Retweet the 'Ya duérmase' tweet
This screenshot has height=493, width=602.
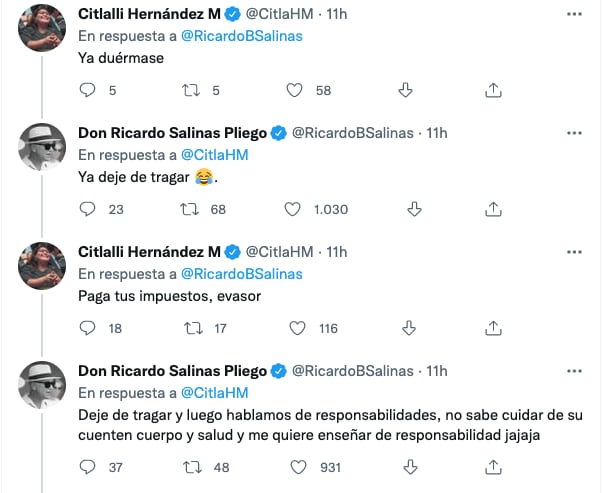click(x=191, y=91)
